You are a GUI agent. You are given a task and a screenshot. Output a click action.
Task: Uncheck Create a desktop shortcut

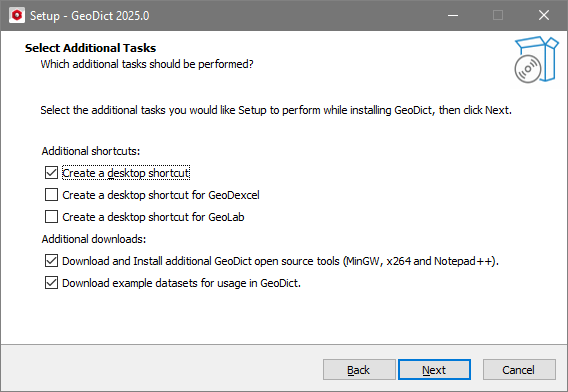[x=51, y=173]
